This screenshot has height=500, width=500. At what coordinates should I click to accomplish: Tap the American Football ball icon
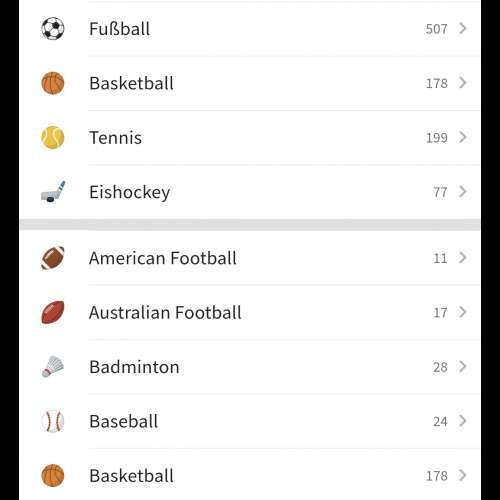pyautogui.click(x=53, y=258)
